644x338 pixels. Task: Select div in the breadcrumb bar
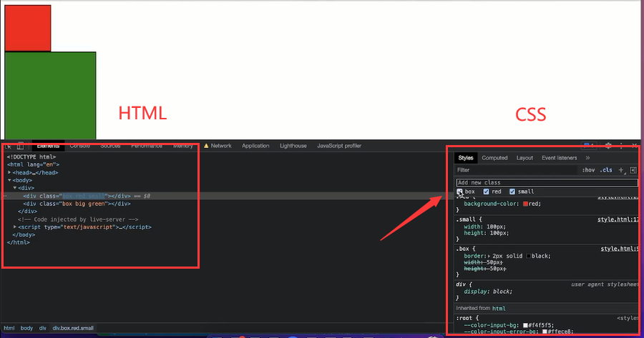pyautogui.click(x=43, y=328)
